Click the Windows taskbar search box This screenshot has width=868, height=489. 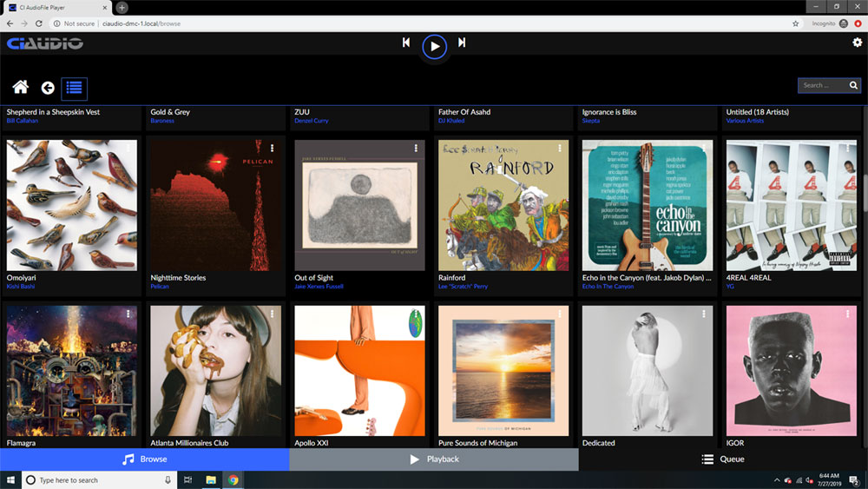pos(99,479)
